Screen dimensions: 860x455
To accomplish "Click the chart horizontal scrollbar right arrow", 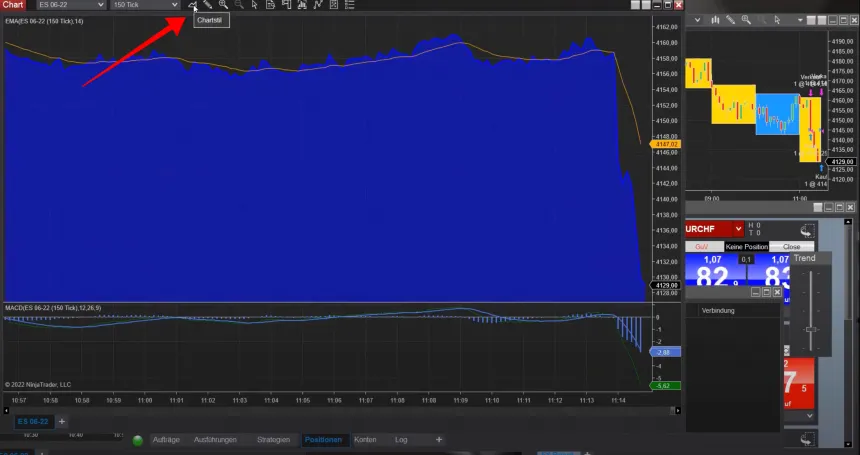I will [x=678, y=410].
